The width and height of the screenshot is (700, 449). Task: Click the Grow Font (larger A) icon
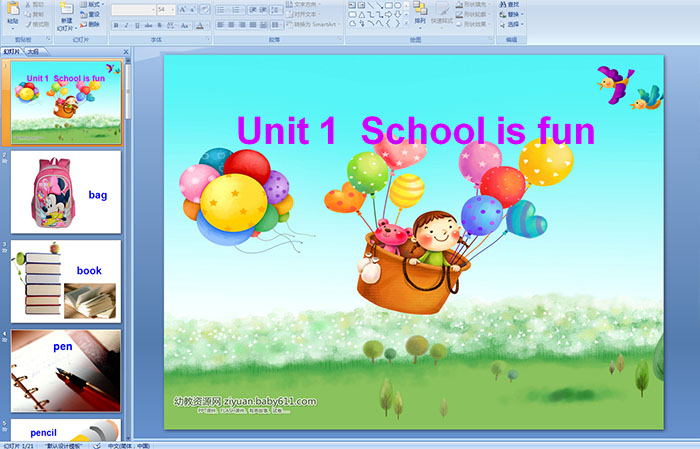182,10
